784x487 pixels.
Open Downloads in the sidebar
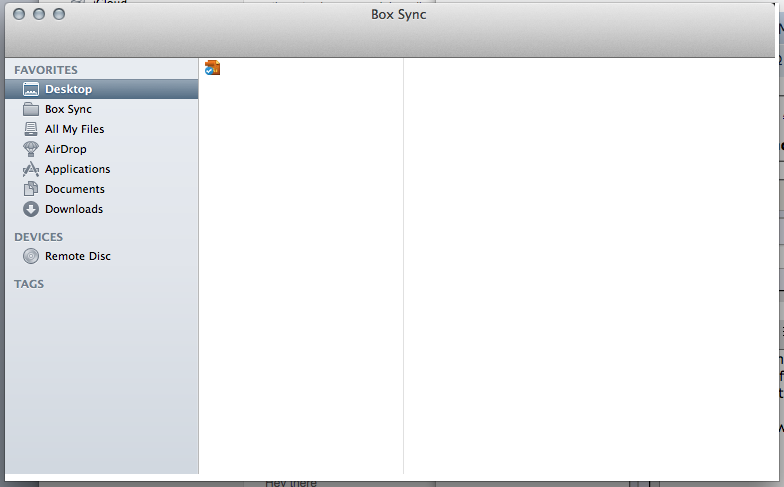[x=102, y=209]
